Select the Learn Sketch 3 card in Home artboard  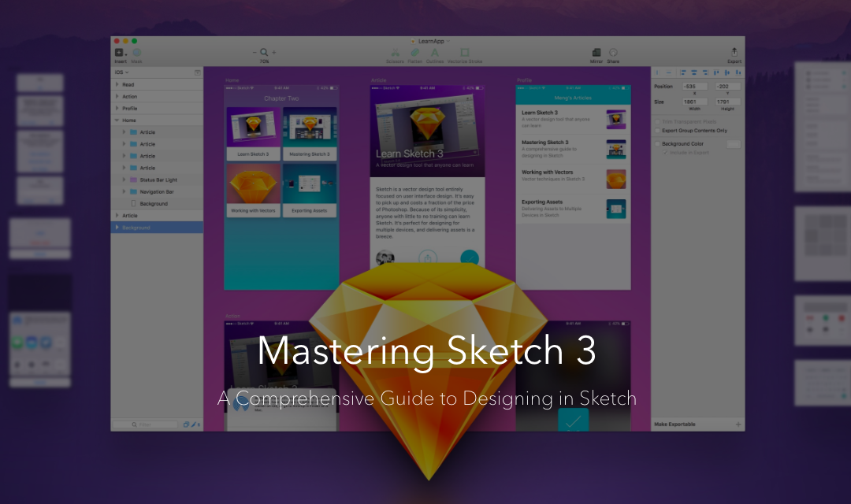pyautogui.click(x=254, y=133)
